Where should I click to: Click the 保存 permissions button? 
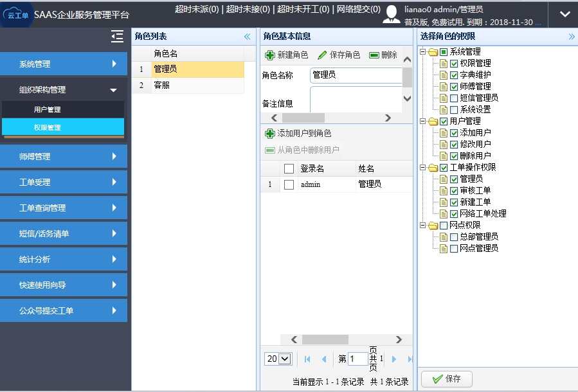[446, 379]
